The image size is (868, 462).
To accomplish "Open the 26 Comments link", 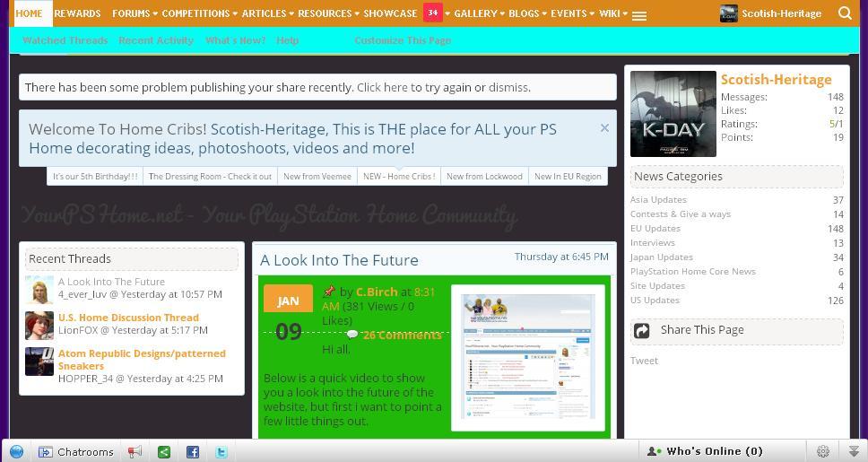I will coord(403,336).
